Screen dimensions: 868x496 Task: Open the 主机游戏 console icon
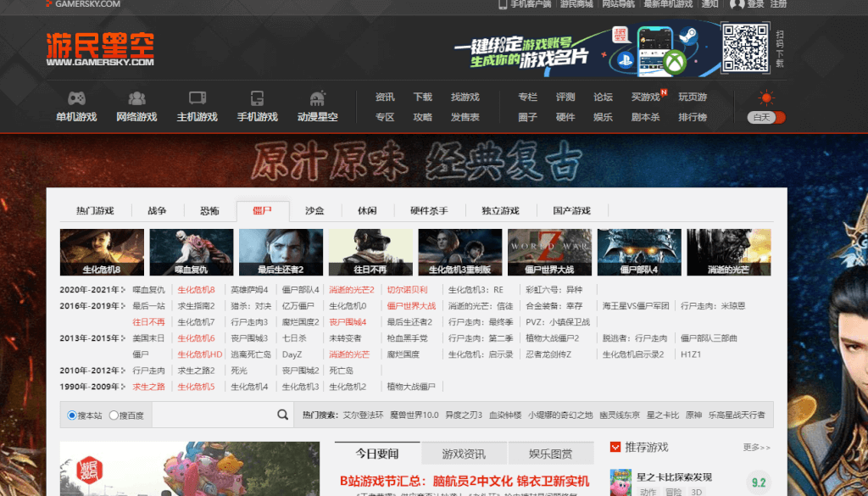pos(197,98)
